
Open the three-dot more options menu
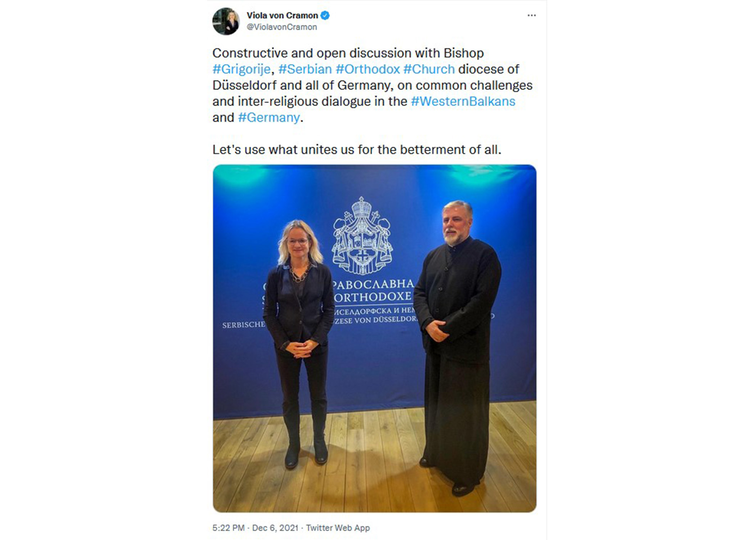(x=531, y=15)
